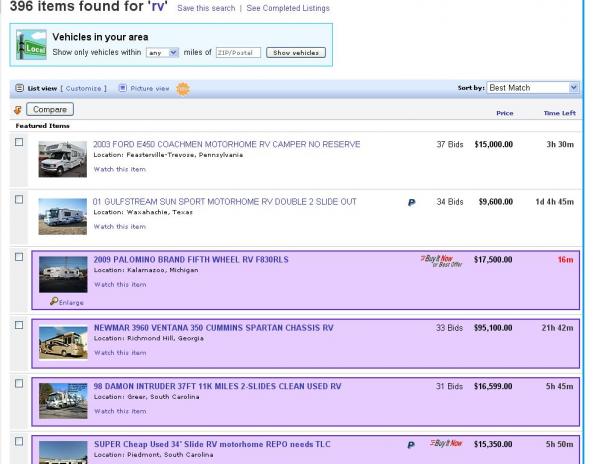Click the Location: Kalamazoo, Michigan text
Viewport: 600px width, 464px height.
(x=146, y=270)
